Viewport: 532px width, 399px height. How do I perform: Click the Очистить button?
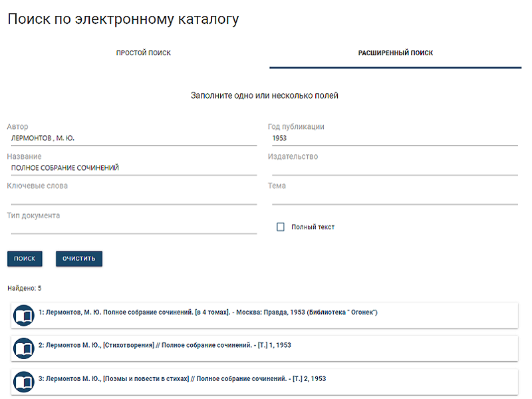[x=79, y=258]
